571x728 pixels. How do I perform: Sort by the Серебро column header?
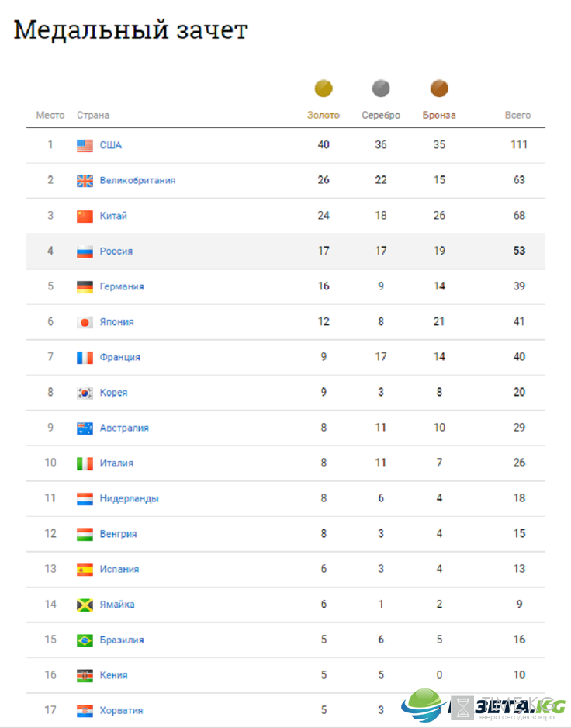(x=381, y=115)
